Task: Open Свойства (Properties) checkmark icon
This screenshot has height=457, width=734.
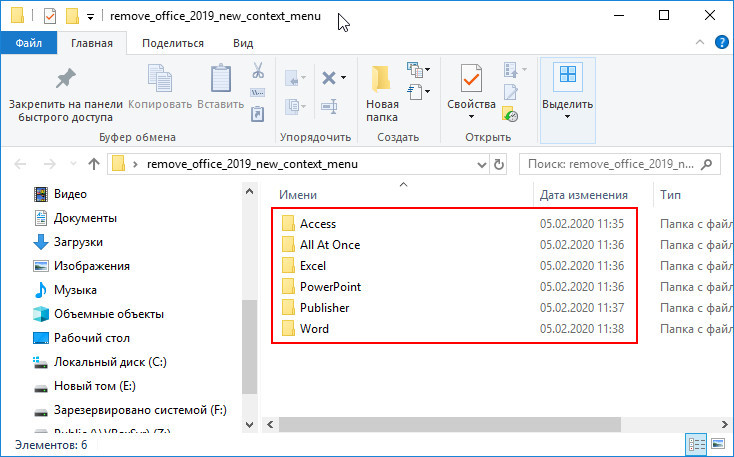Action: coord(471,78)
